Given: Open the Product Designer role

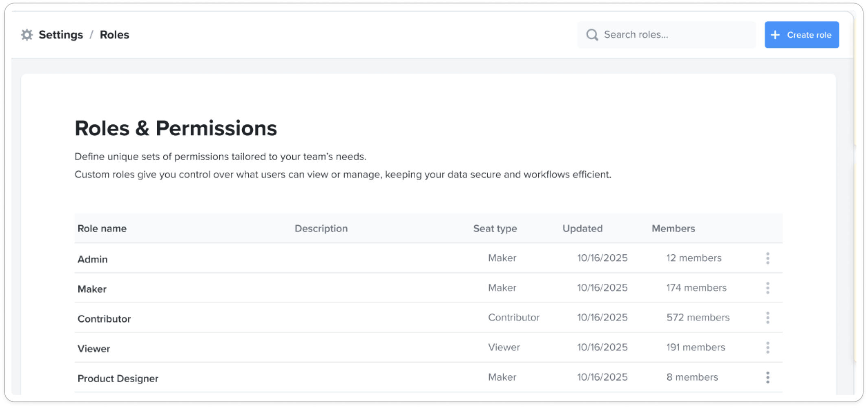Looking at the screenshot, I should coord(118,378).
